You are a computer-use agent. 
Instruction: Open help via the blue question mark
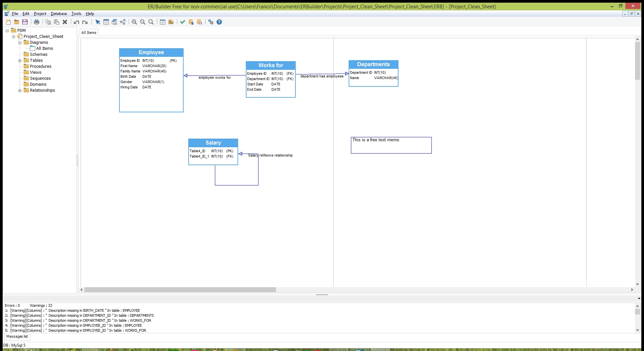tap(219, 22)
